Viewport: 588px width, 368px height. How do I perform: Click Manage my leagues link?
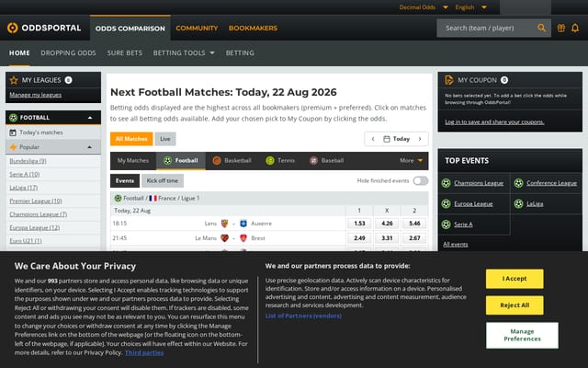coord(36,95)
